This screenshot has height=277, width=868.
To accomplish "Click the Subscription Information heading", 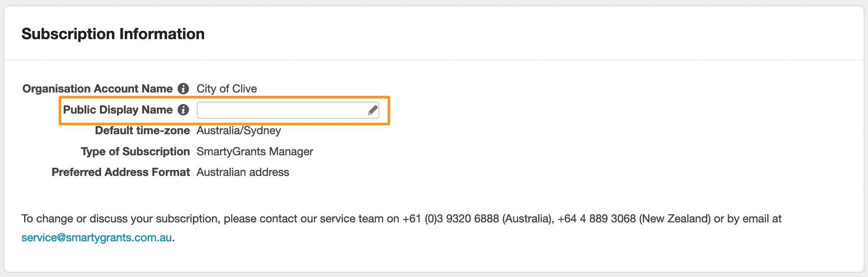I will [113, 34].
